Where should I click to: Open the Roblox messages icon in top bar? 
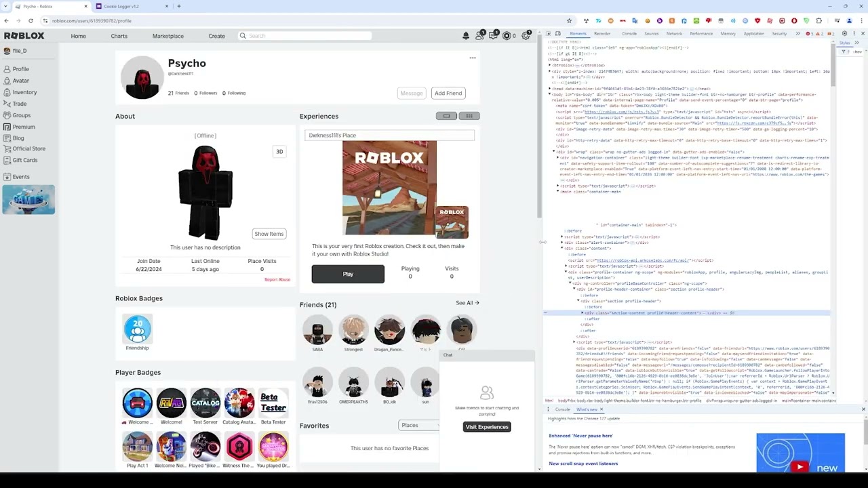493,36
